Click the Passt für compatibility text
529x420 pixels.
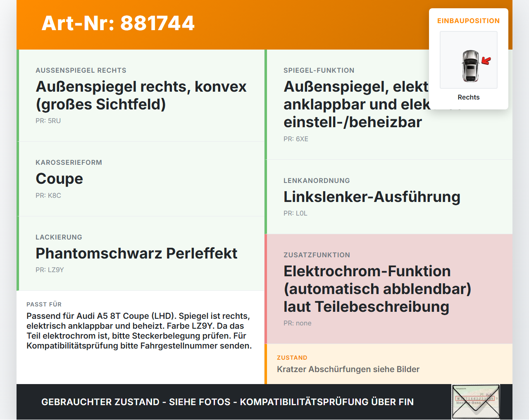point(139,331)
